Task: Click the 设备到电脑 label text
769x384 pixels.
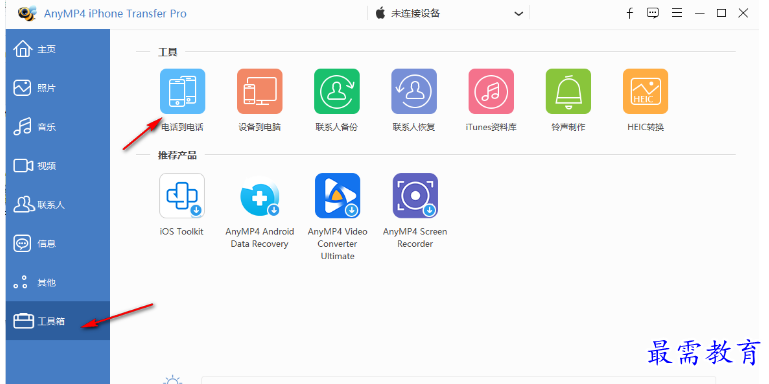Action: pos(259,128)
